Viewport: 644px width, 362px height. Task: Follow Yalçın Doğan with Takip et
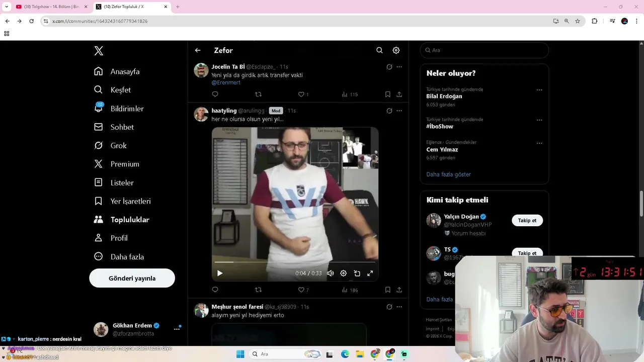tap(527, 220)
